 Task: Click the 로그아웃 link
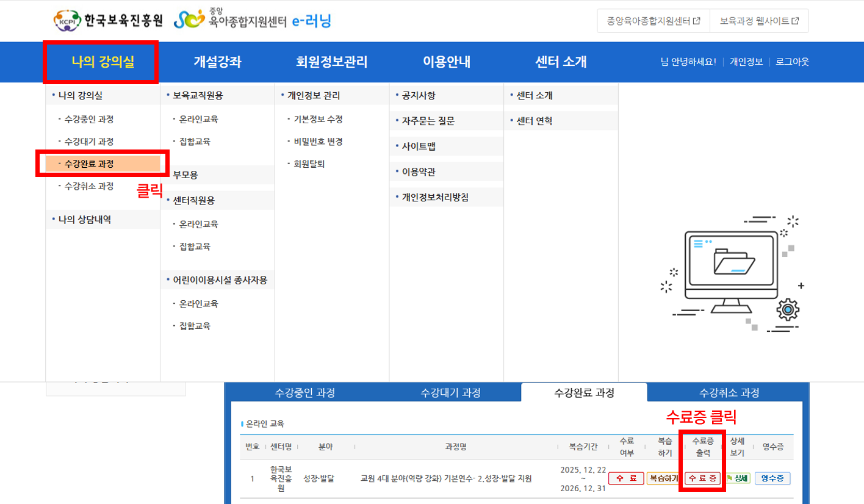(x=792, y=62)
